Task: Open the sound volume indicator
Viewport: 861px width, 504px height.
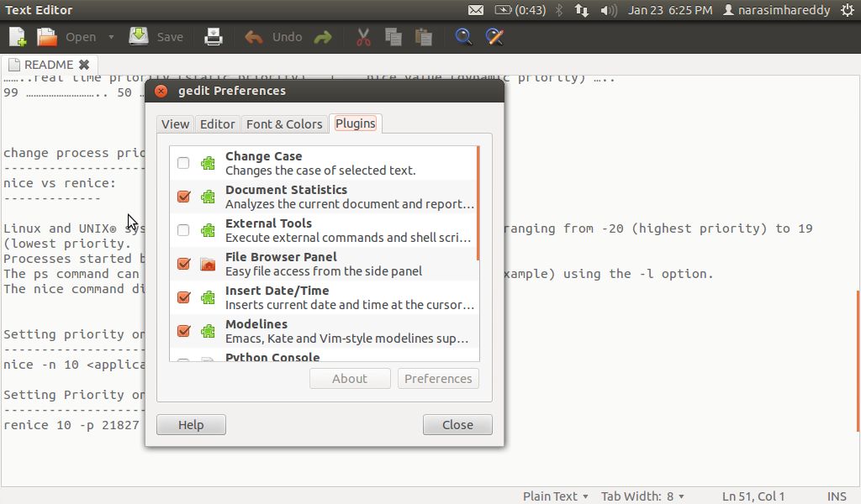Action: coord(609,10)
